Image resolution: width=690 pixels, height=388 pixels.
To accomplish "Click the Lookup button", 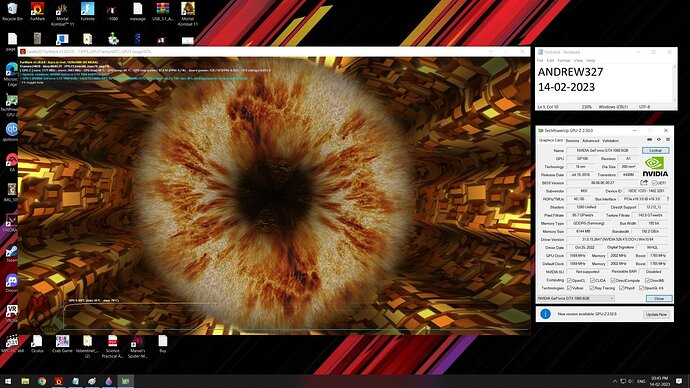I will [655, 150].
